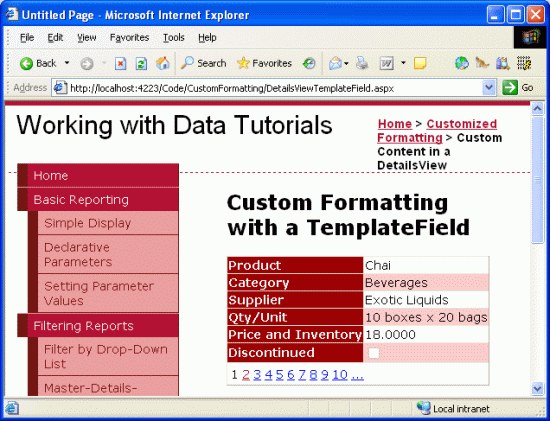Click the Refresh page icon
Screen dimensions: 550x421
point(141,64)
